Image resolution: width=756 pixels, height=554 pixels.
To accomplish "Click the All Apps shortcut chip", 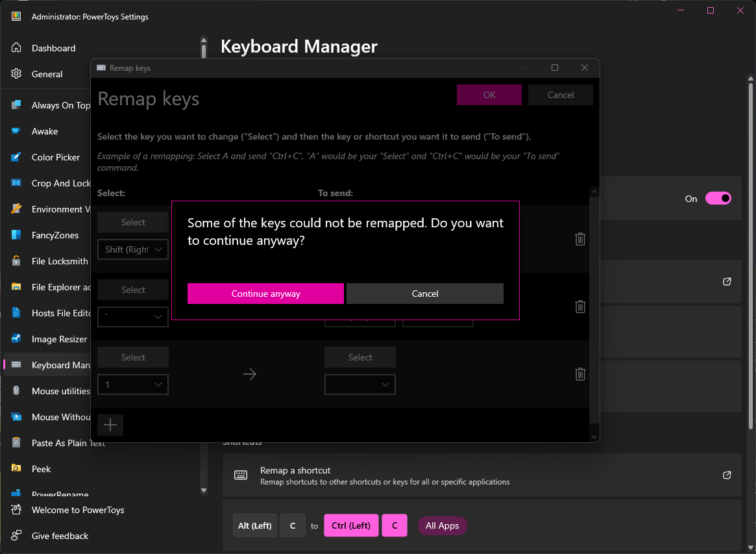I will pyautogui.click(x=442, y=525).
